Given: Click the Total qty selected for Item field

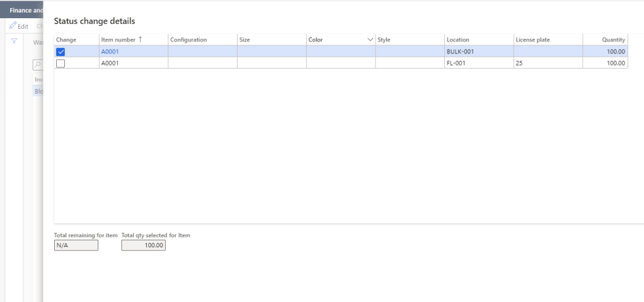Looking at the screenshot, I should tap(143, 246).
